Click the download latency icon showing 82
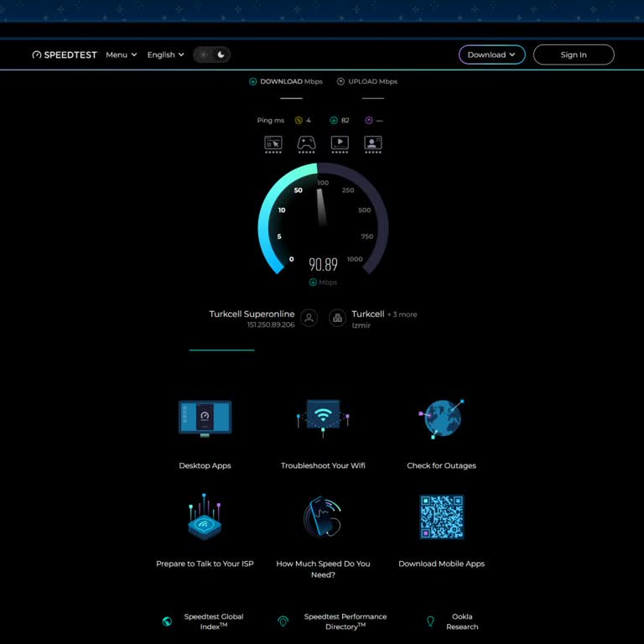The image size is (644, 644). click(334, 120)
